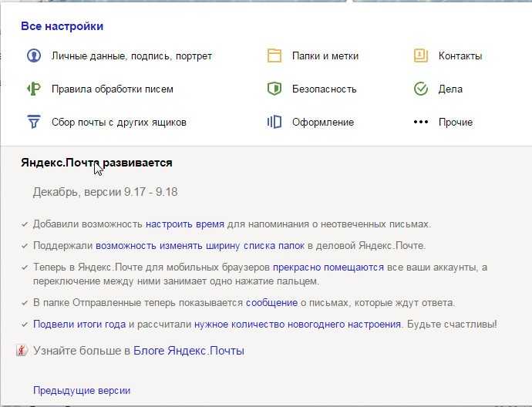Open 'Личные данные, подпись, портрет' settings
Image resolution: width=532 pixels, height=407 pixels.
tap(132, 56)
